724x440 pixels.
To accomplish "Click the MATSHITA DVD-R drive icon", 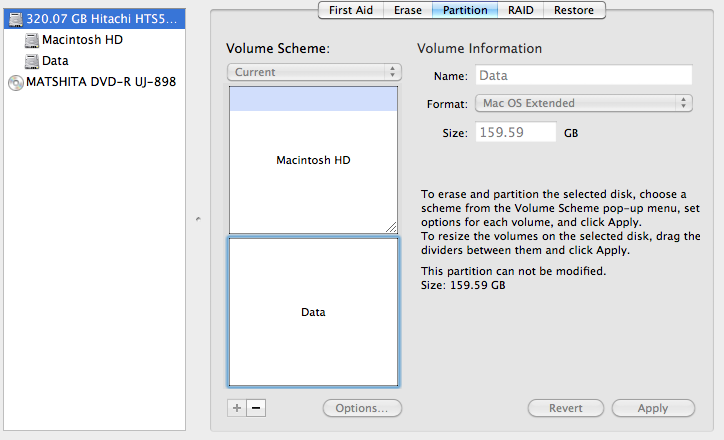I will click(x=16, y=82).
